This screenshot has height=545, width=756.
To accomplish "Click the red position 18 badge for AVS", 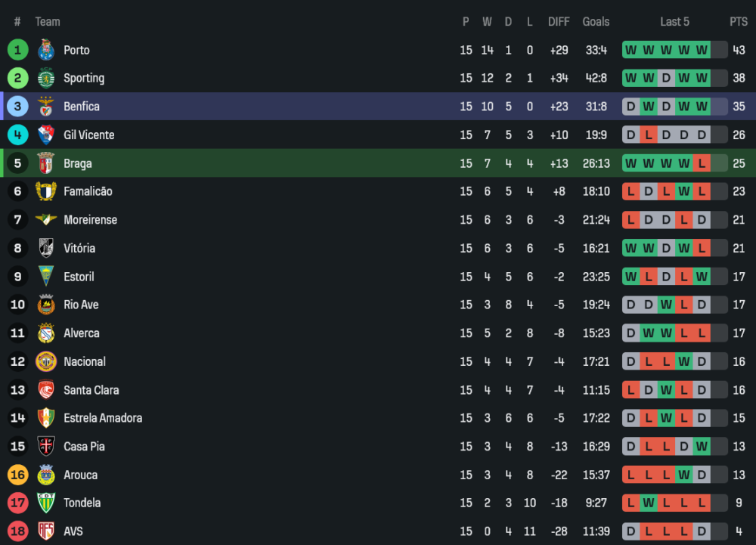I will [x=17, y=531].
